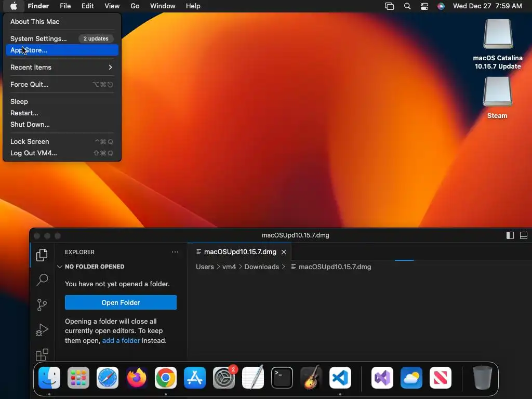This screenshot has width=532, height=399.
Task: Open the View menu
Action: tap(112, 6)
